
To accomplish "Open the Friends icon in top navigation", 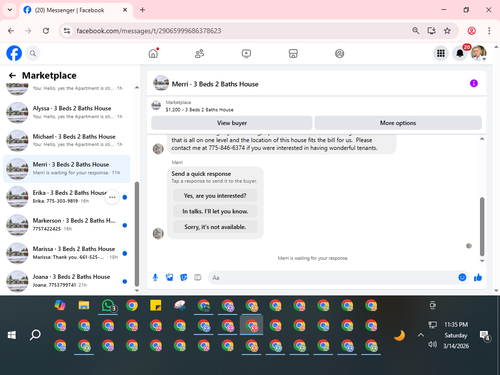I will pyautogui.click(x=199, y=53).
